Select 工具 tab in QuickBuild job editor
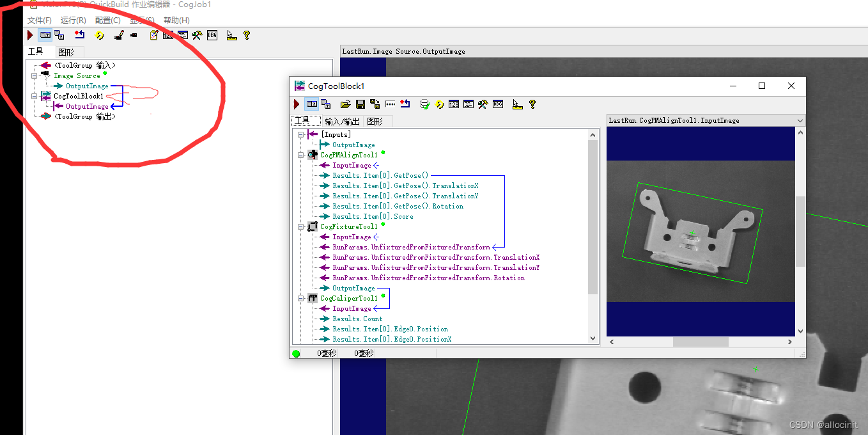 coord(36,51)
